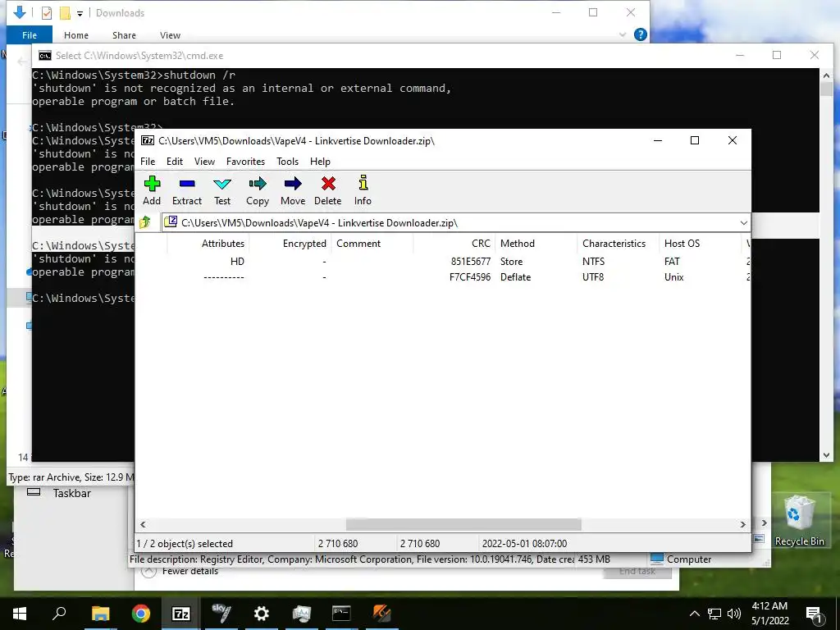Sort 7-Zip list by CRC column
840x630 pixels.
(454, 243)
